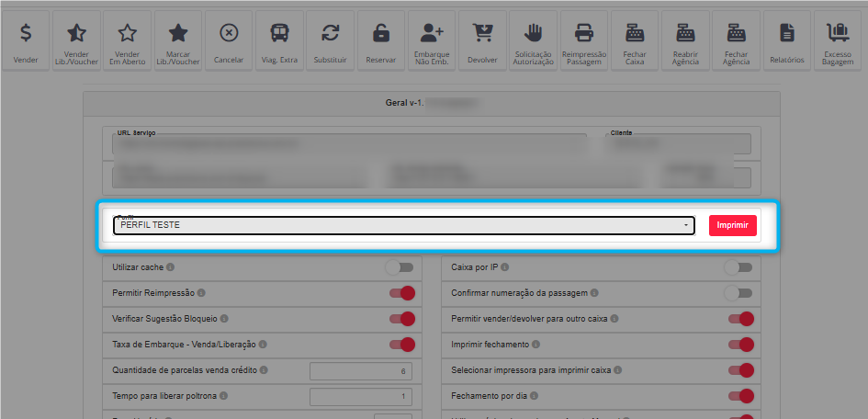Click info icon beside Confirmar numeração da passagem

594,293
